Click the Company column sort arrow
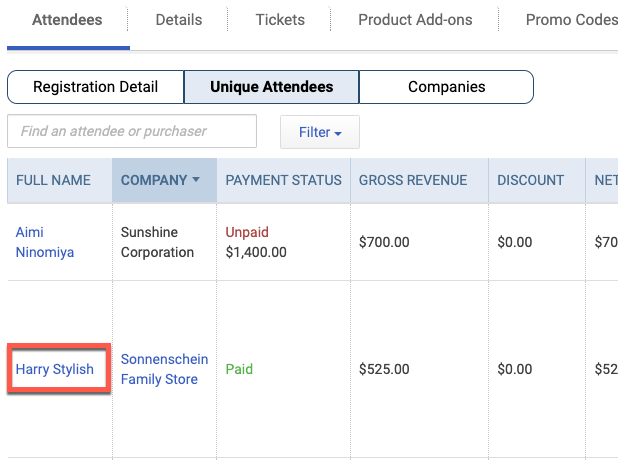 tap(196, 180)
